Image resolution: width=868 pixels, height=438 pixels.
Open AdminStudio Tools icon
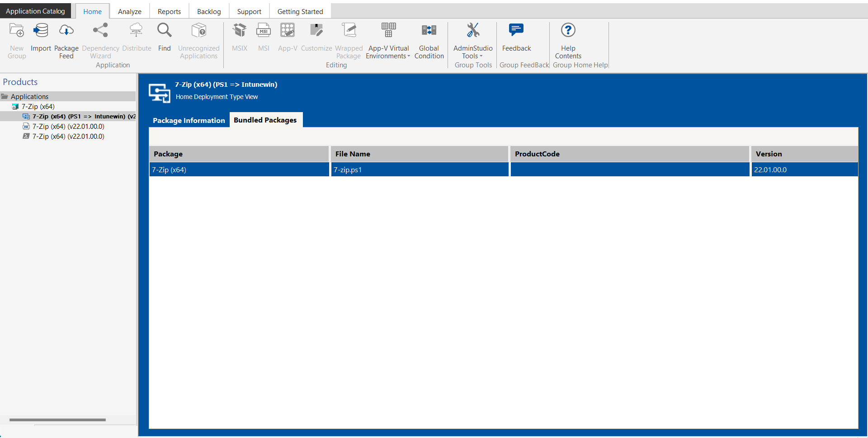473,31
